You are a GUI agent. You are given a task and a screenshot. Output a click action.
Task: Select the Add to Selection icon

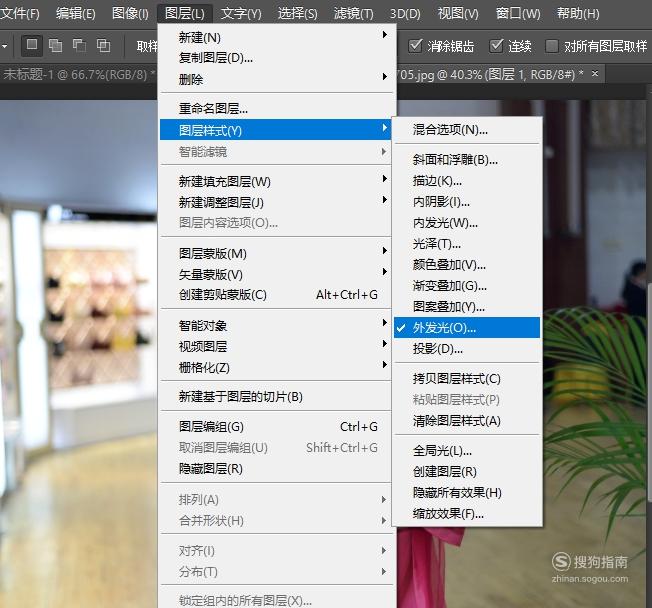(55, 45)
